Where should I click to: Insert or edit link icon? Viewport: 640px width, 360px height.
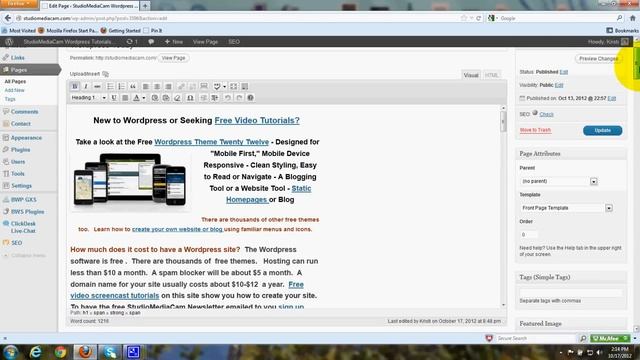click(x=181, y=87)
